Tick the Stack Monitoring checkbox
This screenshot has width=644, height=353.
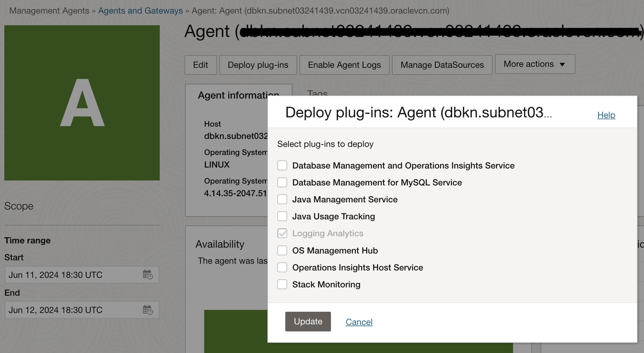[x=282, y=284]
